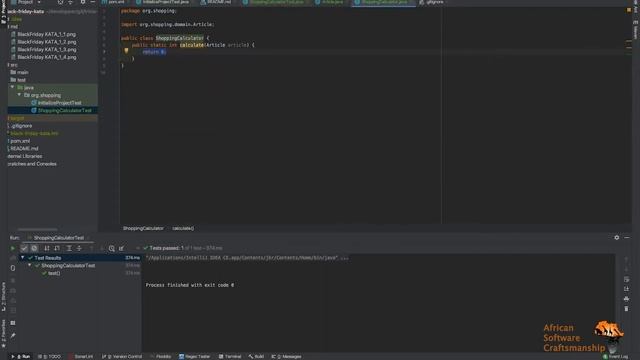The image size is (640, 360).
Task: Open the Build tool window
Action: click(x=256, y=356)
